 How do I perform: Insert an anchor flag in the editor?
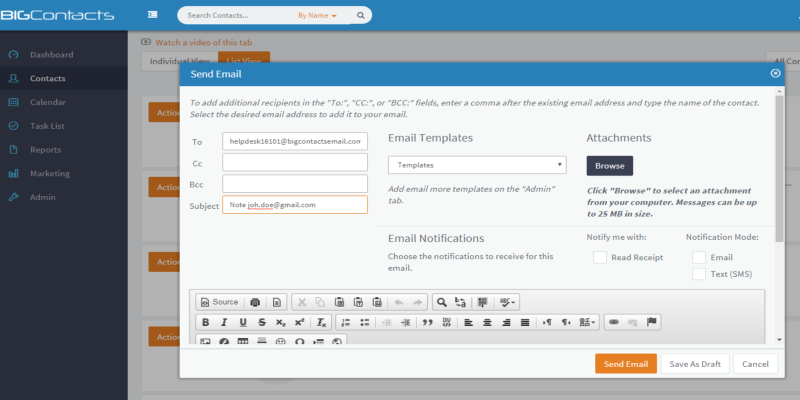click(652, 322)
